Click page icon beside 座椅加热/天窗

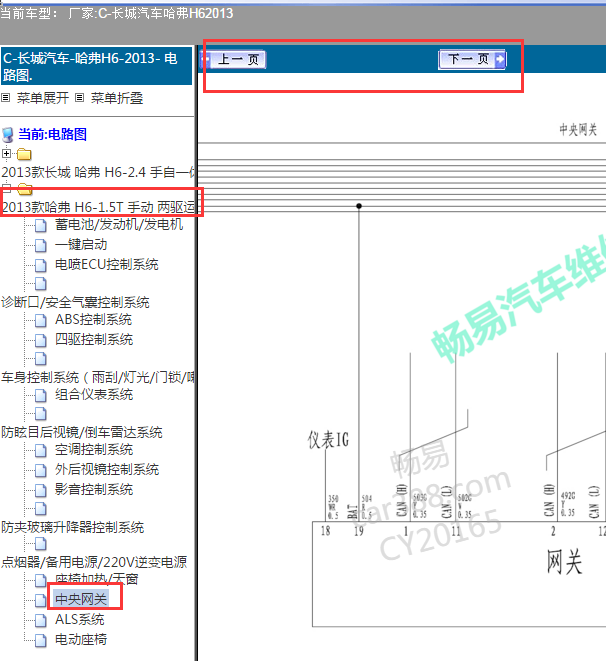tap(40, 580)
